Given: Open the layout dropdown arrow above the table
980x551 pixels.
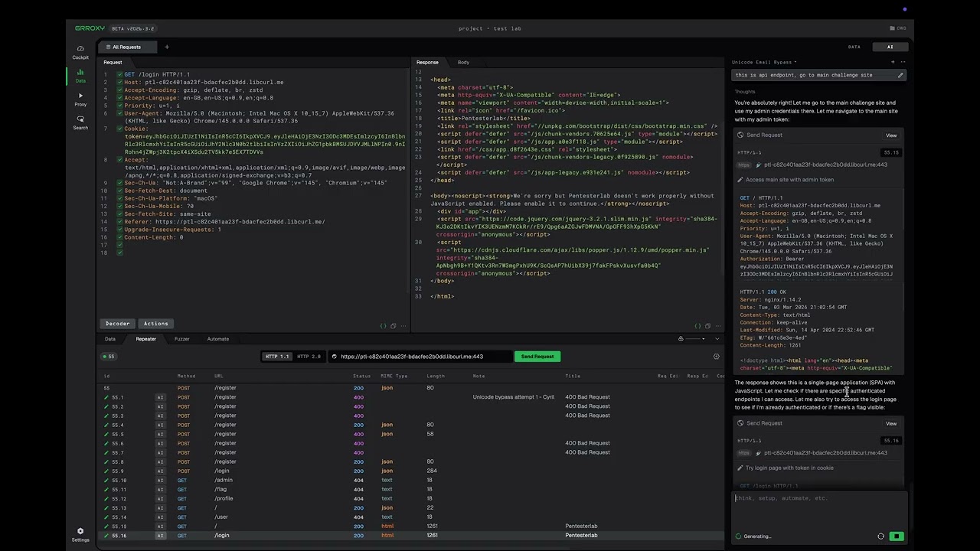Looking at the screenshot, I should pyautogui.click(x=704, y=338).
